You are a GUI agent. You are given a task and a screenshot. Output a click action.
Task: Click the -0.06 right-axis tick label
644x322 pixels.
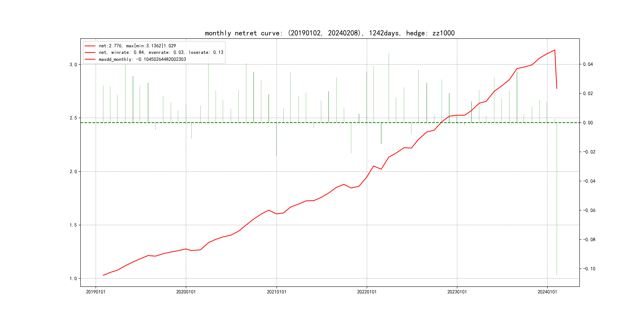pyautogui.click(x=589, y=210)
